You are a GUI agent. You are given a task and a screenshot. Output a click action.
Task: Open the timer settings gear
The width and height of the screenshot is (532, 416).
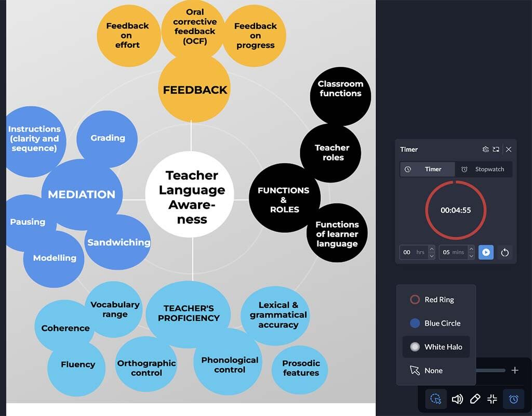485,149
